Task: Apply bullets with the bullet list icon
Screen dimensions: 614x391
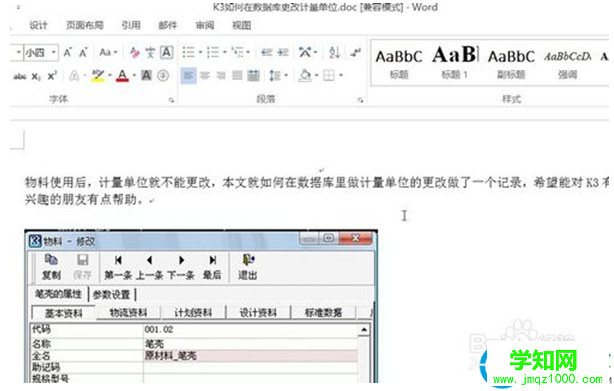Action: (189, 52)
